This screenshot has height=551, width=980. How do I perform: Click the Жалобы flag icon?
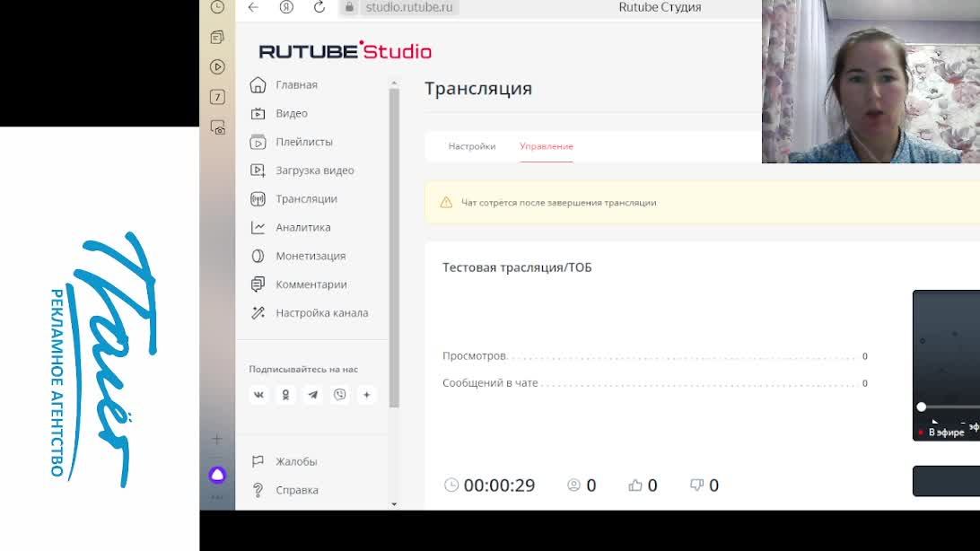point(258,461)
